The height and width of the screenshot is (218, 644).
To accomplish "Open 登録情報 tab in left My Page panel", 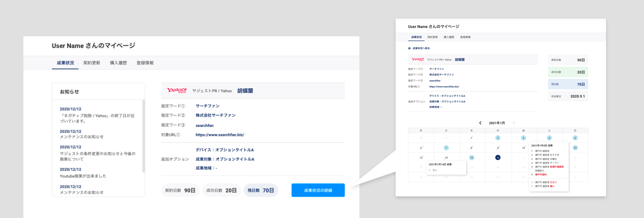I will click(145, 63).
